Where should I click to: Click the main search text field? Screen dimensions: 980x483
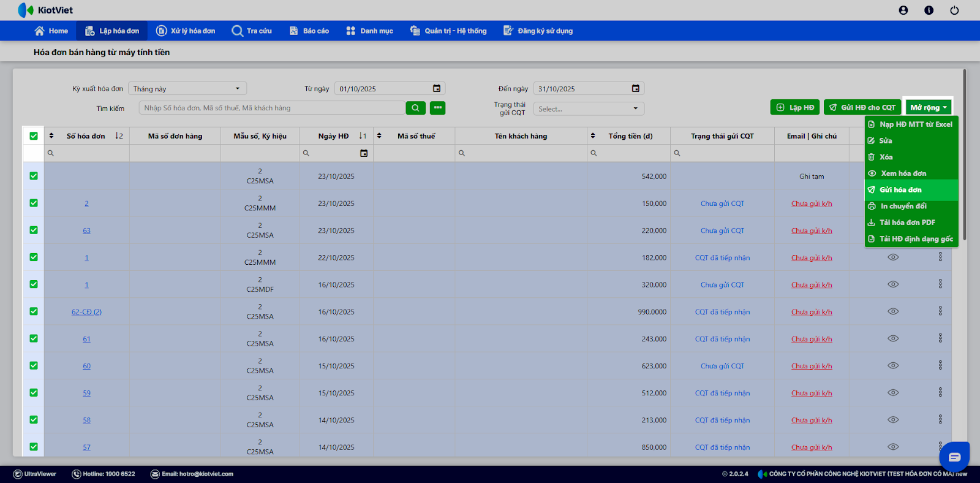(x=272, y=108)
